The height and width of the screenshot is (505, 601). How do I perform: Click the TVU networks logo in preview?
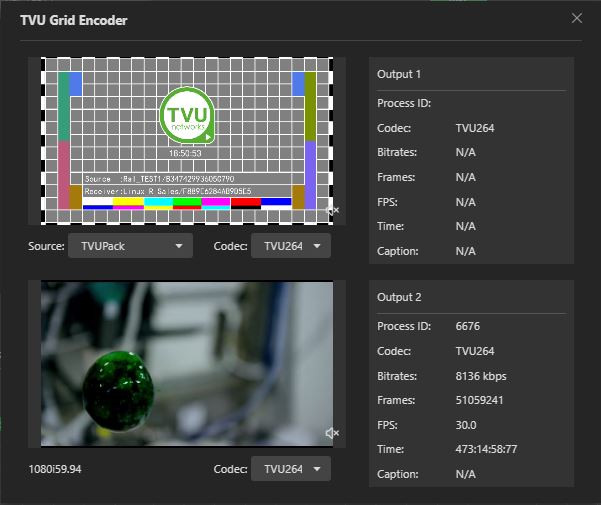187,115
